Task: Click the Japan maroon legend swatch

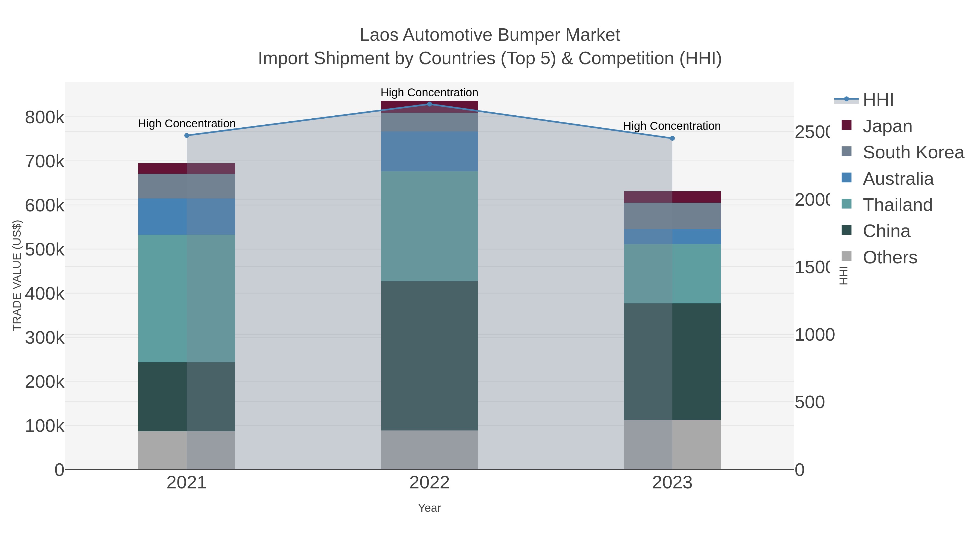Action: (x=846, y=125)
